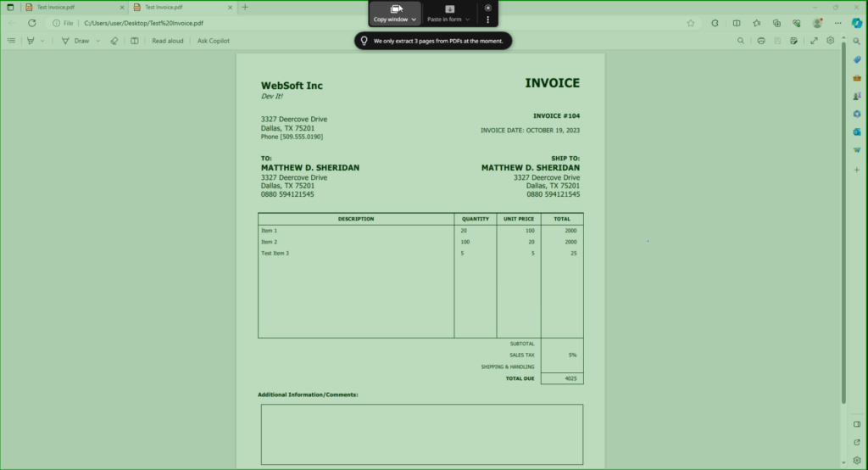Activate the Draw tool
This screenshot has width=868, height=470.
(x=75, y=41)
